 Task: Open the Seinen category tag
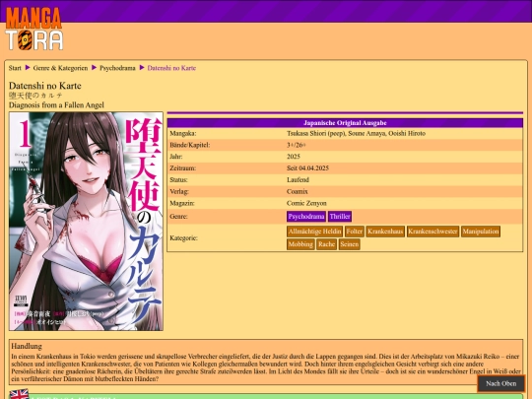pyautogui.click(x=349, y=244)
